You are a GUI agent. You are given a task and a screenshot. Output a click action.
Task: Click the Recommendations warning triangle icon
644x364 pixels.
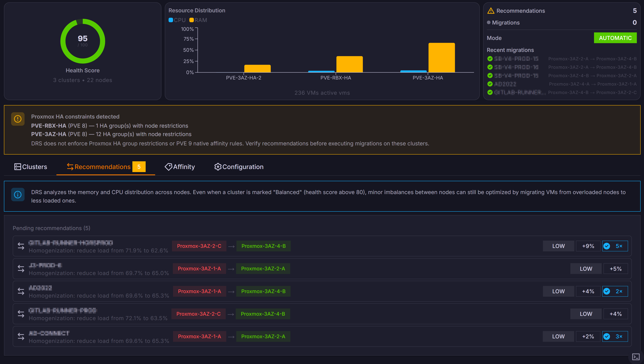[491, 11]
